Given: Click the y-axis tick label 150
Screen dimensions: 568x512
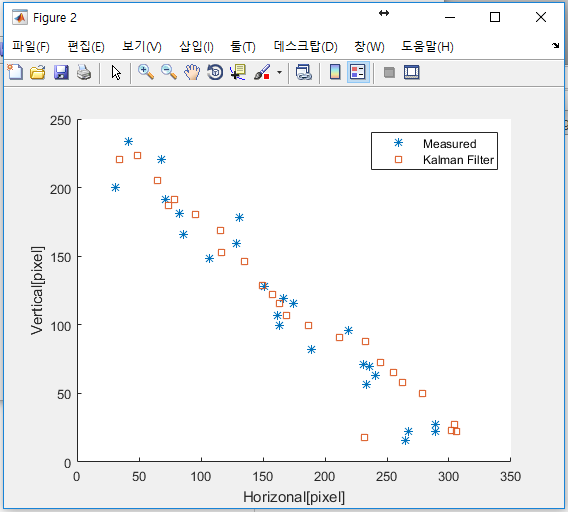Looking at the screenshot, I should tap(60, 258).
